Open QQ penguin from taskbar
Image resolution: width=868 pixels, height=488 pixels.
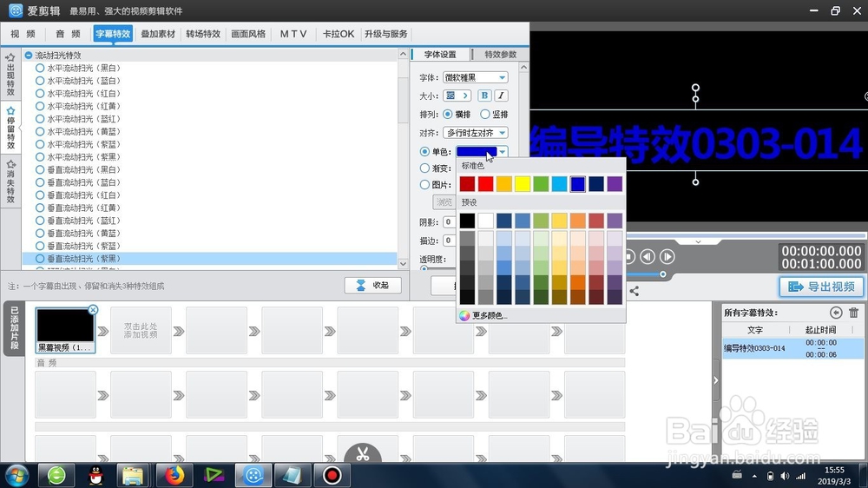[96, 475]
